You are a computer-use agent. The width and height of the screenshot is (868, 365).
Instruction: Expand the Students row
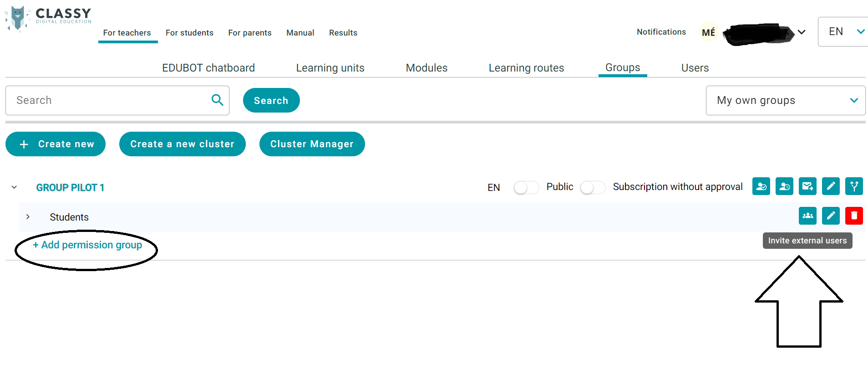[28, 217]
